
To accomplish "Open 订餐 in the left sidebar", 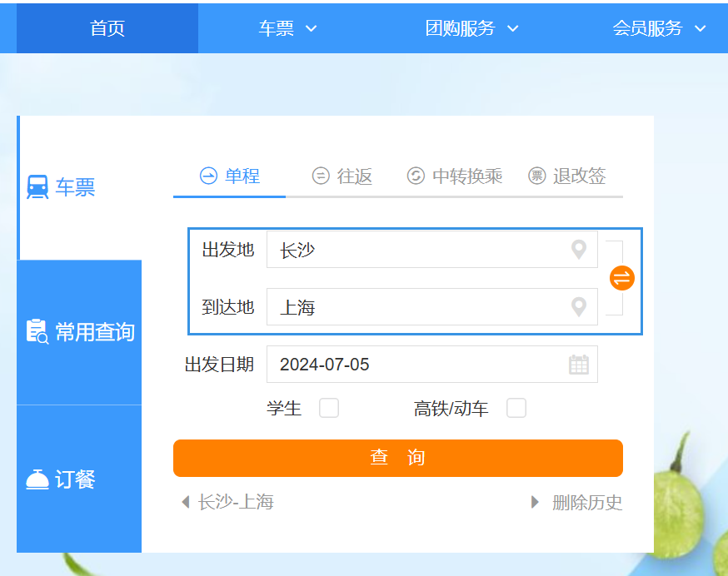I will (x=79, y=479).
